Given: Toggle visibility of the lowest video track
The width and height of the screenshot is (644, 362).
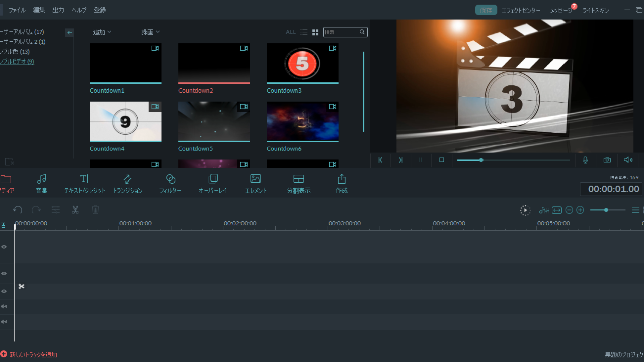Looking at the screenshot, I should (4, 291).
